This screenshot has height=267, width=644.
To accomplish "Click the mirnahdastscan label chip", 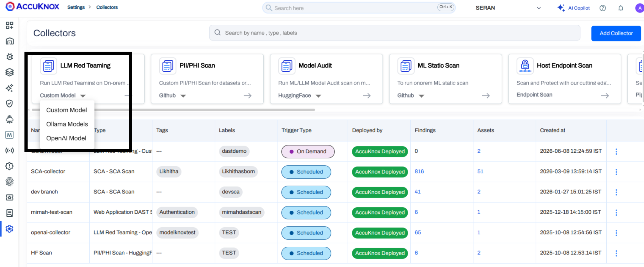I will [x=241, y=212].
